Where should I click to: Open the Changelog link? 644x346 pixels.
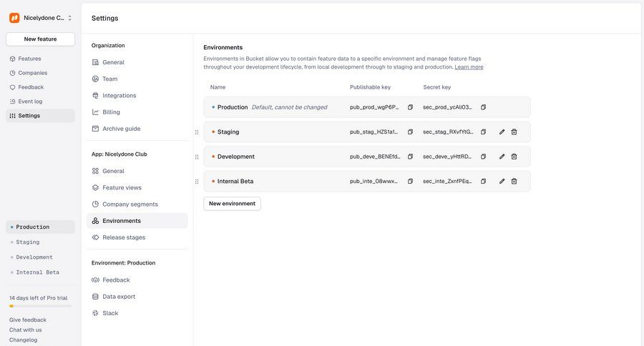pos(24,340)
